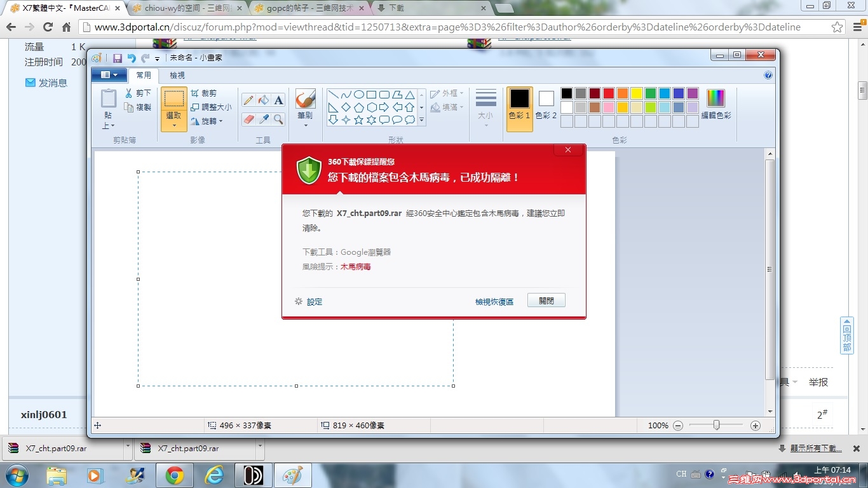
Task: Switch to the Home (常用) ribbon tab
Action: pos(144,76)
